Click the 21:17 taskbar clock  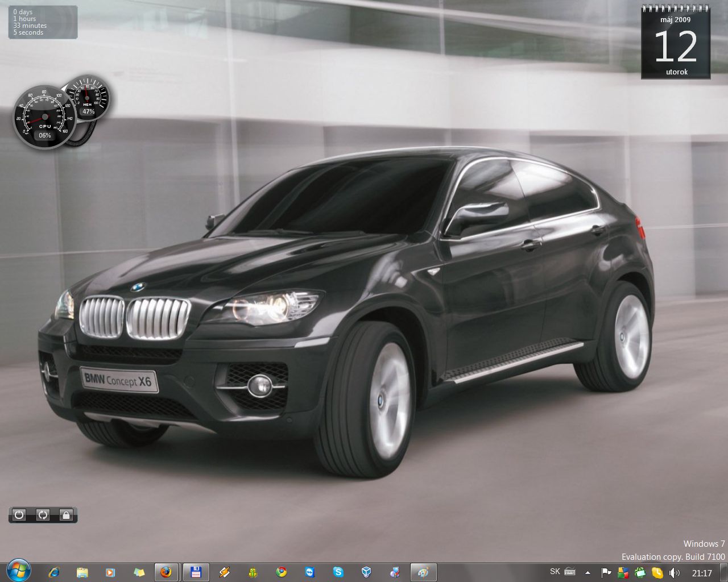(702, 573)
